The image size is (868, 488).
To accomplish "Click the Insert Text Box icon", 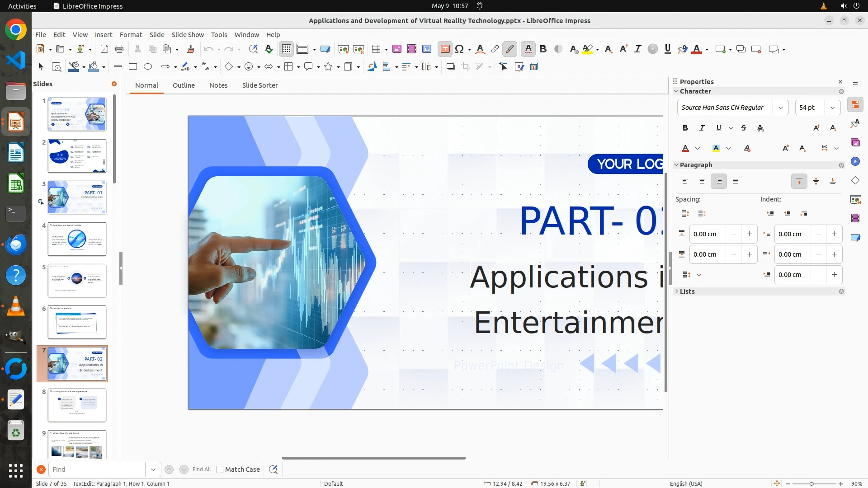I will point(445,49).
